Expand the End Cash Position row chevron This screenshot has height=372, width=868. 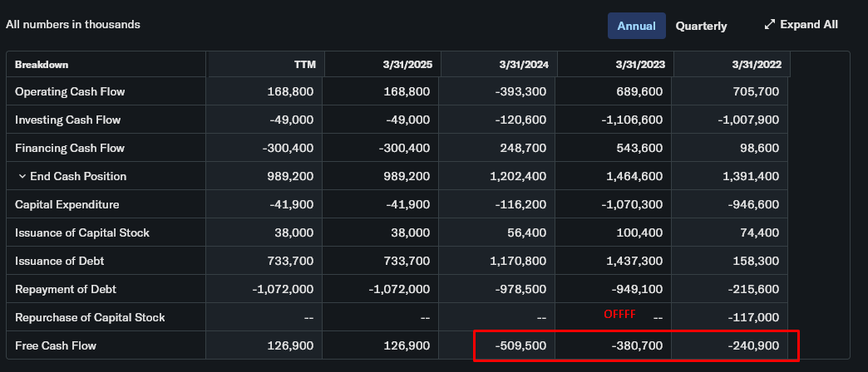point(22,176)
